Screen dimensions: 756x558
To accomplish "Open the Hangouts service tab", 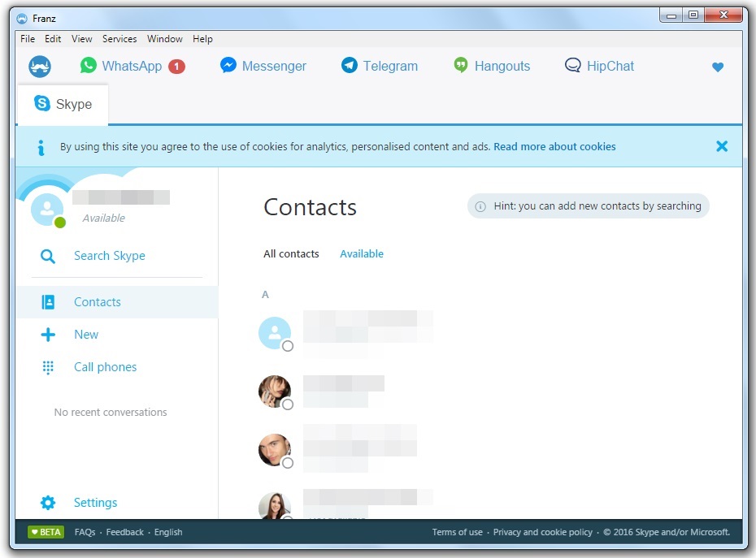I will [x=492, y=66].
